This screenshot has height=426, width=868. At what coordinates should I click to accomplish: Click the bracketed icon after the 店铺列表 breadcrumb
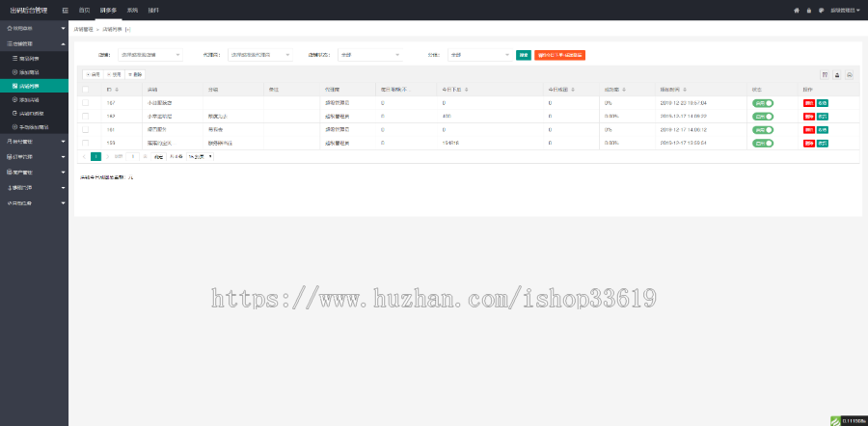click(128, 29)
